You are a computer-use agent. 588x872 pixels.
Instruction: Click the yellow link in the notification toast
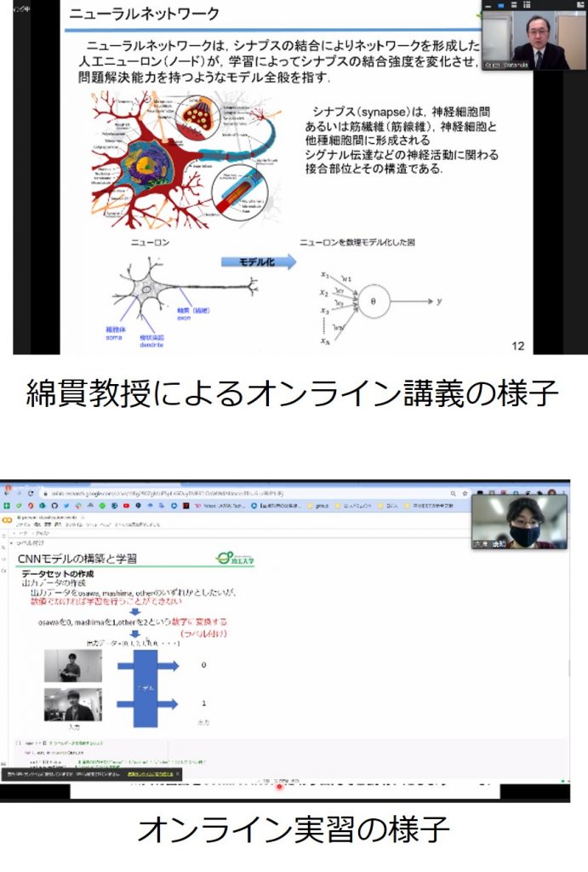(x=150, y=773)
